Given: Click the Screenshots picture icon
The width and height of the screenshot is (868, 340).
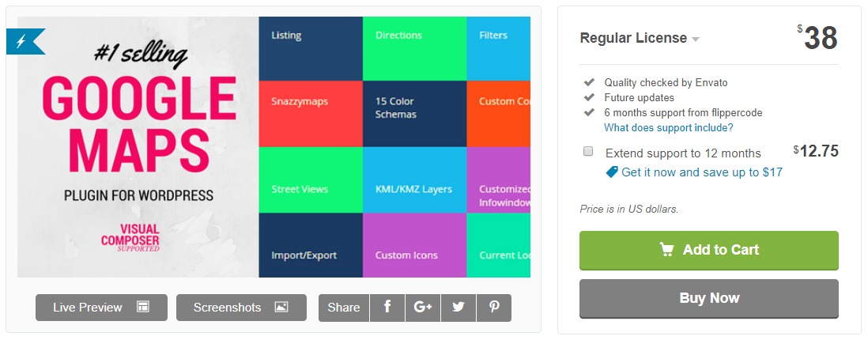Looking at the screenshot, I should coord(281,308).
